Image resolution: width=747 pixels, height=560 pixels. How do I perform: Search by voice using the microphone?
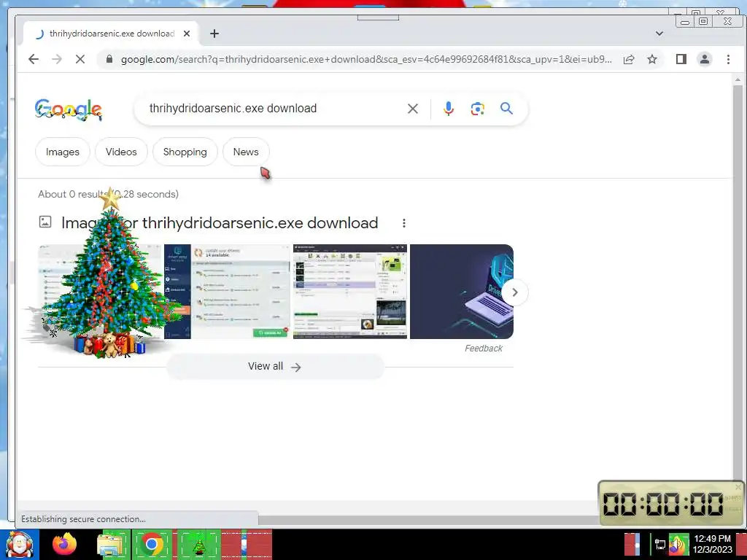pos(449,109)
